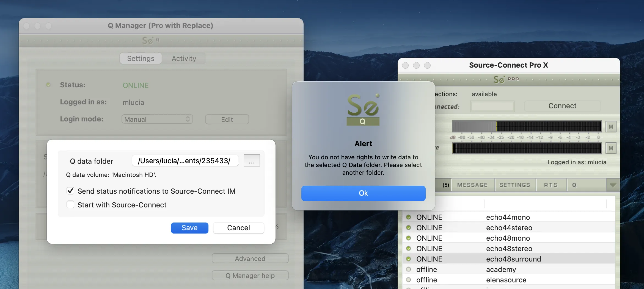This screenshot has height=289, width=644.
Task: Select contact echo48mono
Action: point(509,238)
